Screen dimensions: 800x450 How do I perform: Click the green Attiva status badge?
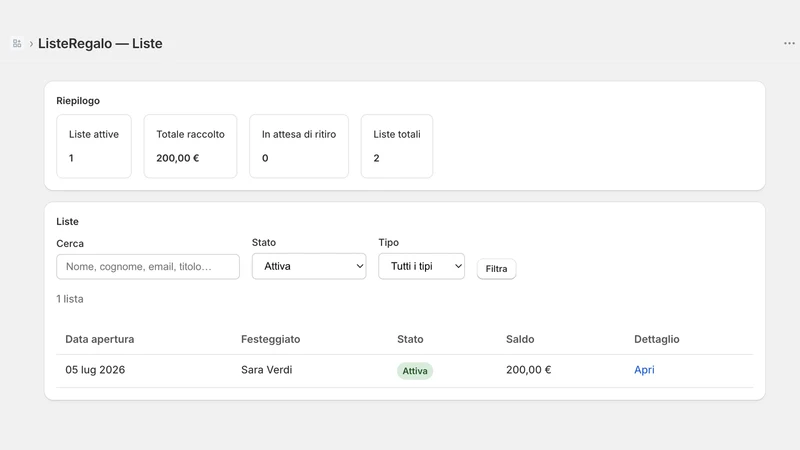click(415, 371)
